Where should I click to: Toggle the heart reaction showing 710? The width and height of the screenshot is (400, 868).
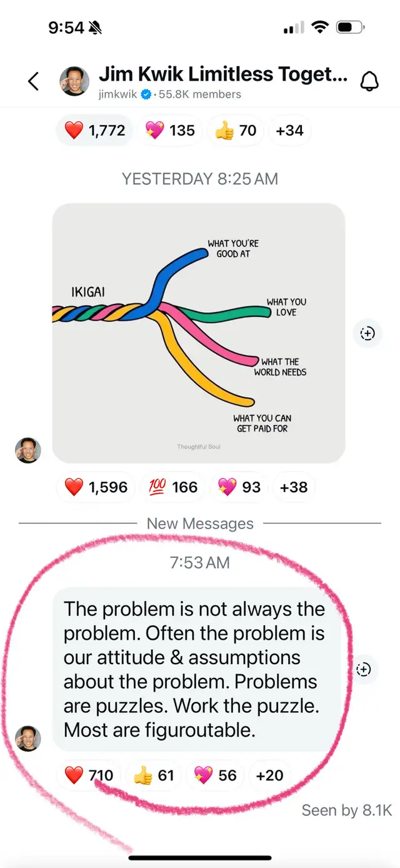click(88, 775)
